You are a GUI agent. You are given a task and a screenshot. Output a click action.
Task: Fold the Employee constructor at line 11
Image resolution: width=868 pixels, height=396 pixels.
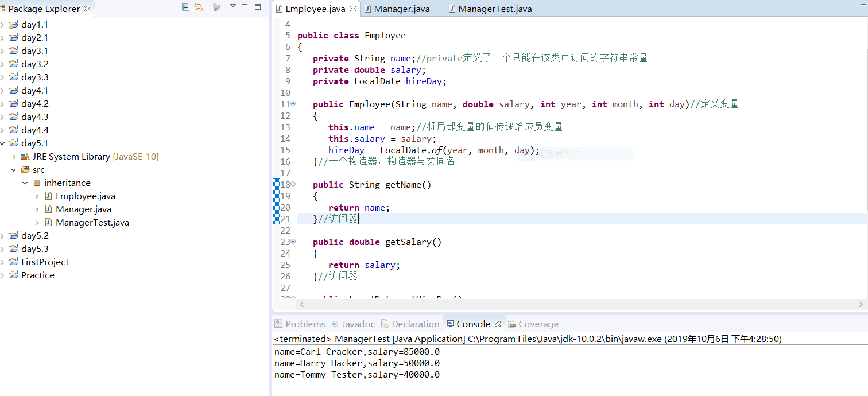293,104
